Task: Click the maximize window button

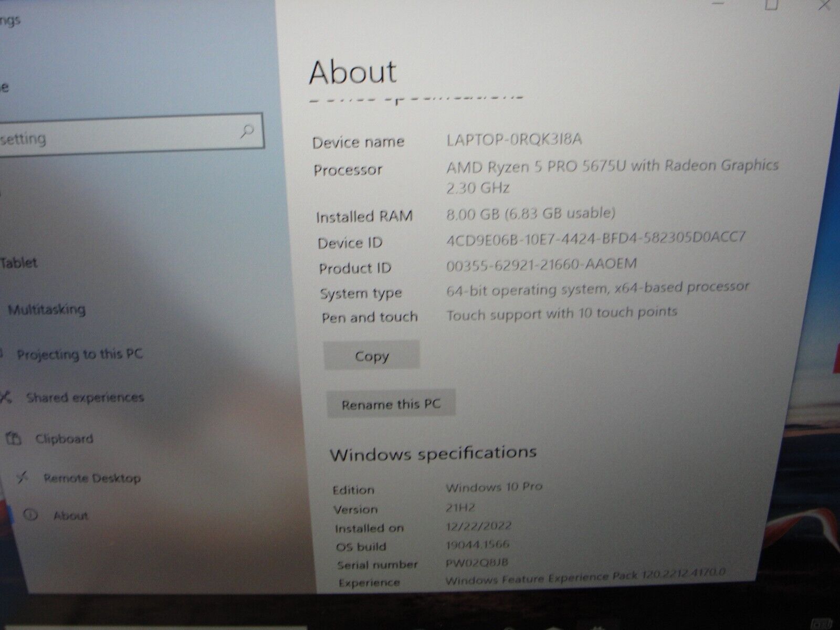Action: tap(771, 5)
